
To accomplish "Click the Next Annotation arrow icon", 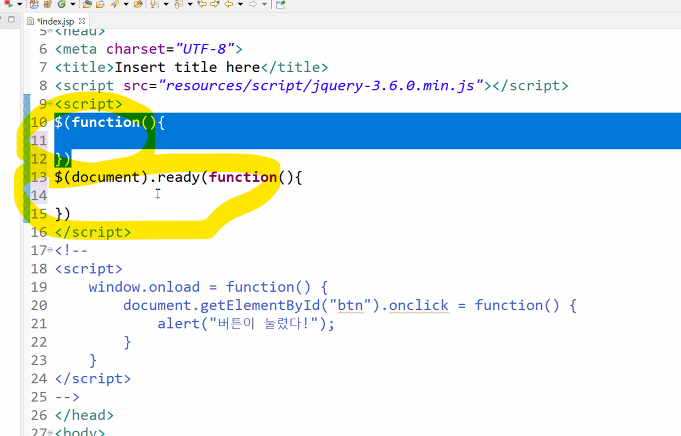I will coord(153,4).
